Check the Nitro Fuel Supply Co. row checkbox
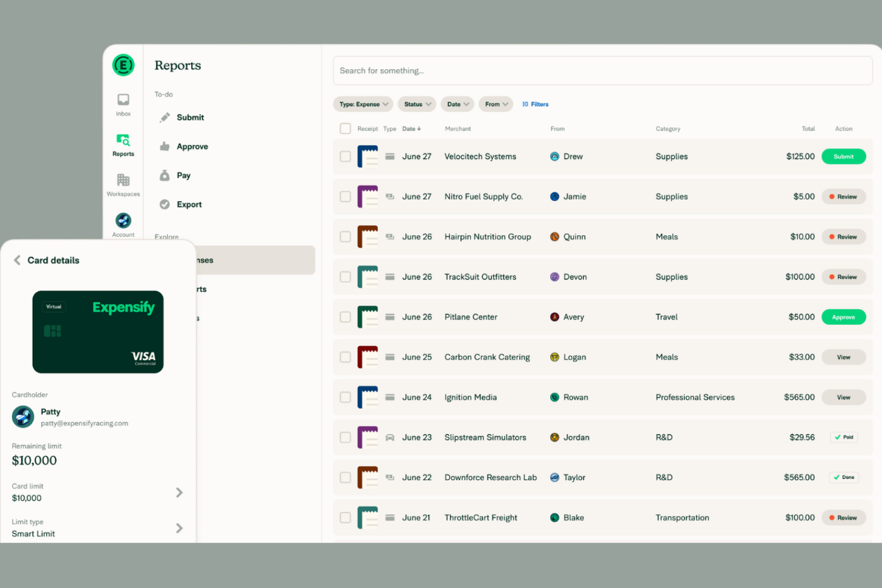882x588 pixels. coord(345,196)
